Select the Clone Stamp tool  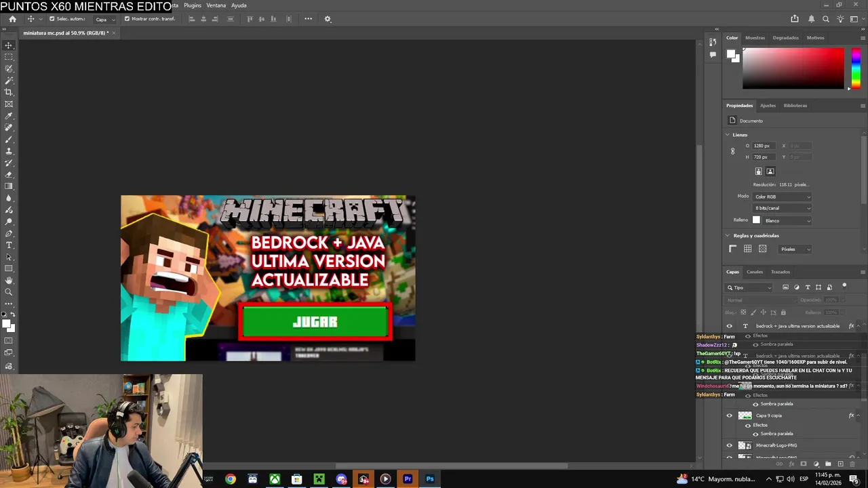[x=9, y=151]
